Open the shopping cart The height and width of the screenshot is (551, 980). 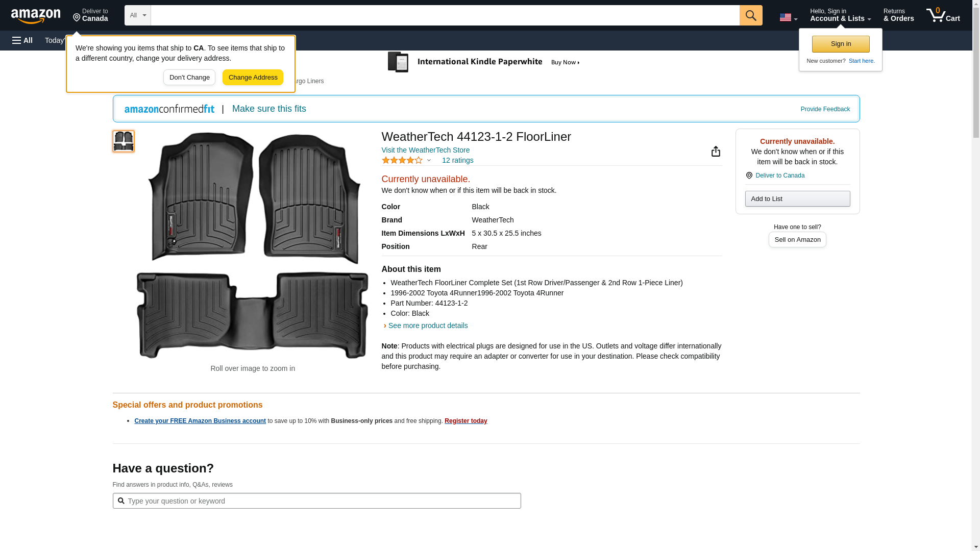coord(943,15)
